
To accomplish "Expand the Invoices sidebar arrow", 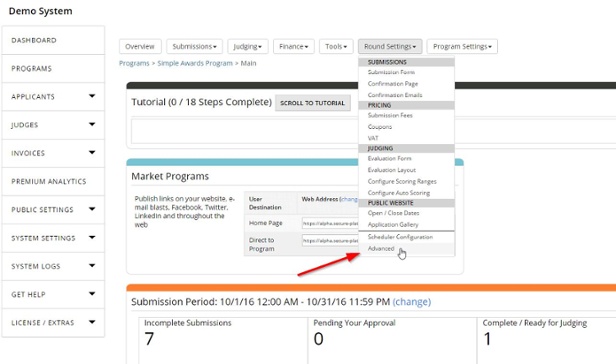I will point(92,153).
